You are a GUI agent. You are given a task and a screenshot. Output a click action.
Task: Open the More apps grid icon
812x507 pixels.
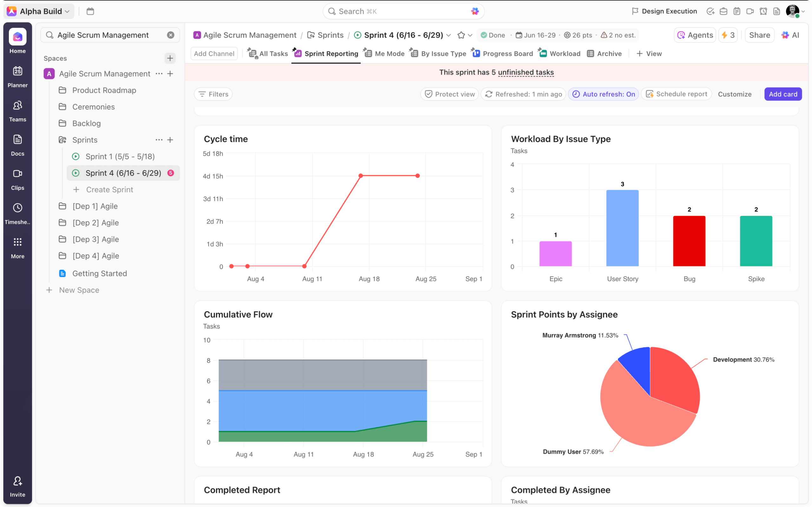pyautogui.click(x=17, y=242)
